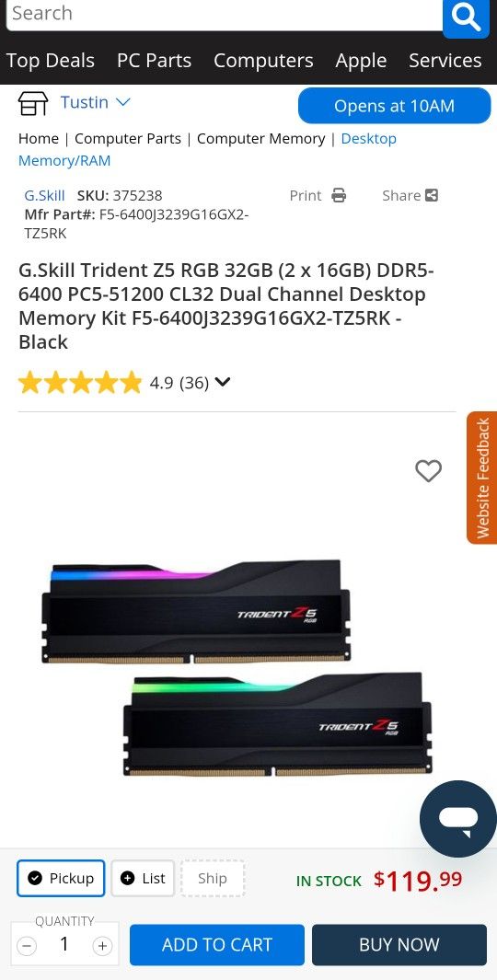The height and width of the screenshot is (980, 497).
Task: Select the Pickup option
Action: (x=61, y=878)
